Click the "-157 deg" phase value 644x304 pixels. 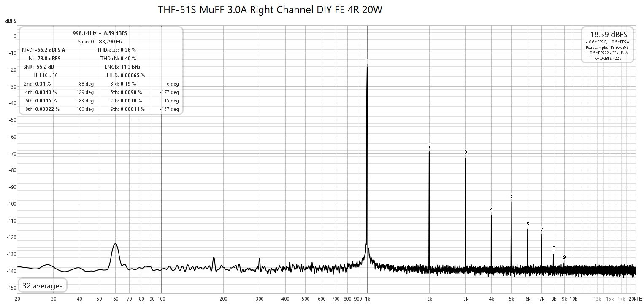tap(169, 109)
